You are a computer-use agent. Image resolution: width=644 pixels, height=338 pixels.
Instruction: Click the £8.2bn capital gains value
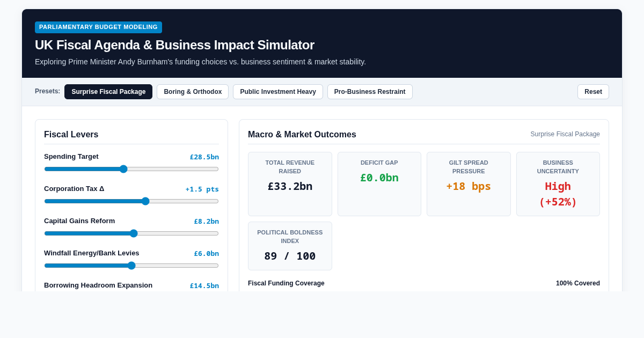click(x=207, y=222)
